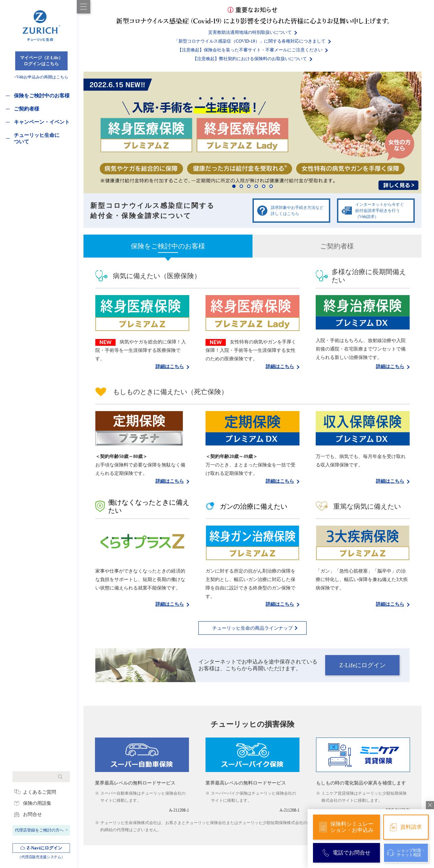
Task: Open 3大疾病保険 プレミアムZ banner
Action: tap(363, 543)
